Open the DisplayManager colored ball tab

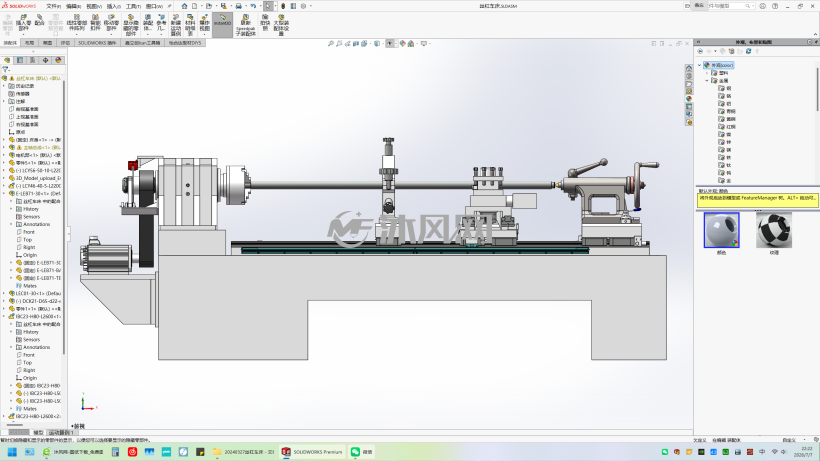click(x=58, y=60)
